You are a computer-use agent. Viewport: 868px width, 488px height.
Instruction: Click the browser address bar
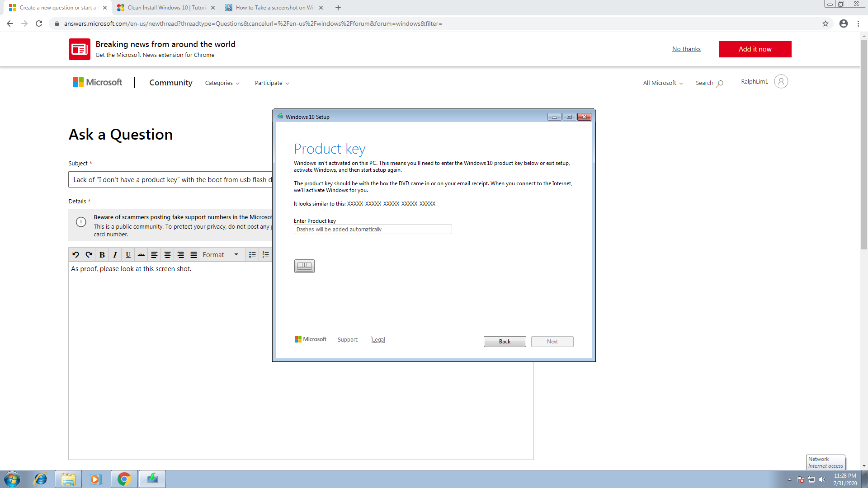(434, 23)
